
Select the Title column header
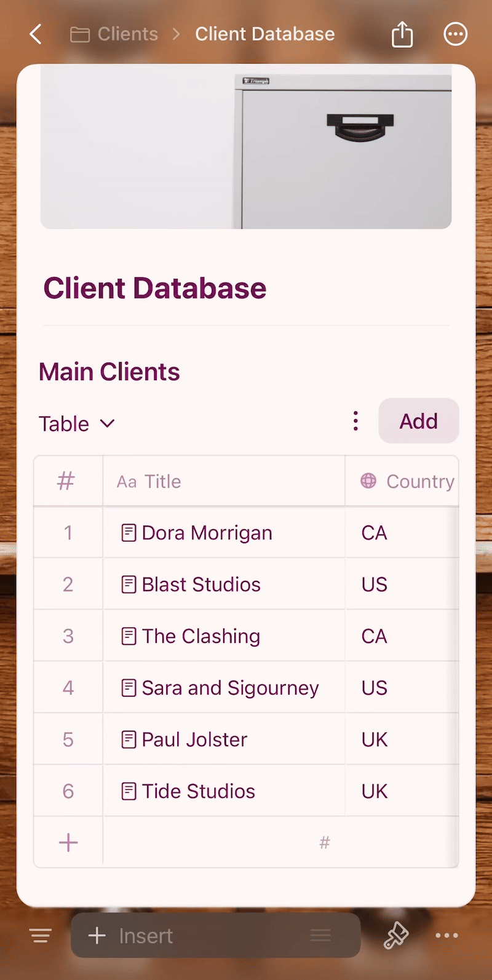click(224, 481)
